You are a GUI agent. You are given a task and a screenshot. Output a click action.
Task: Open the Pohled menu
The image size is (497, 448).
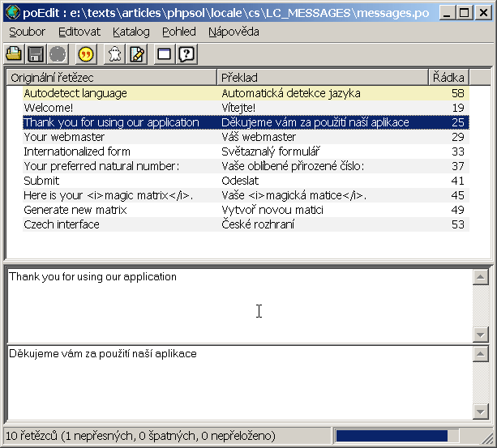[178, 32]
